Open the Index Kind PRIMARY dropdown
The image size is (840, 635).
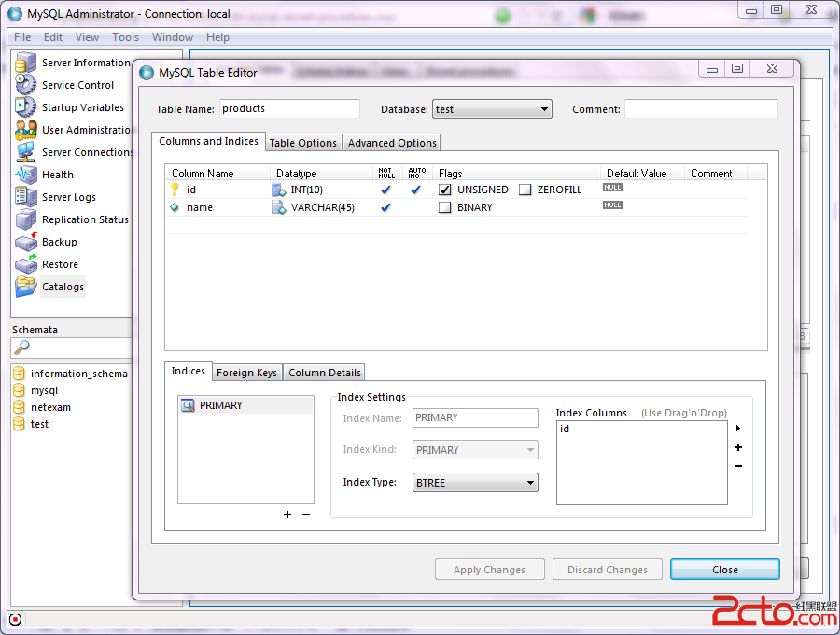[475, 450]
